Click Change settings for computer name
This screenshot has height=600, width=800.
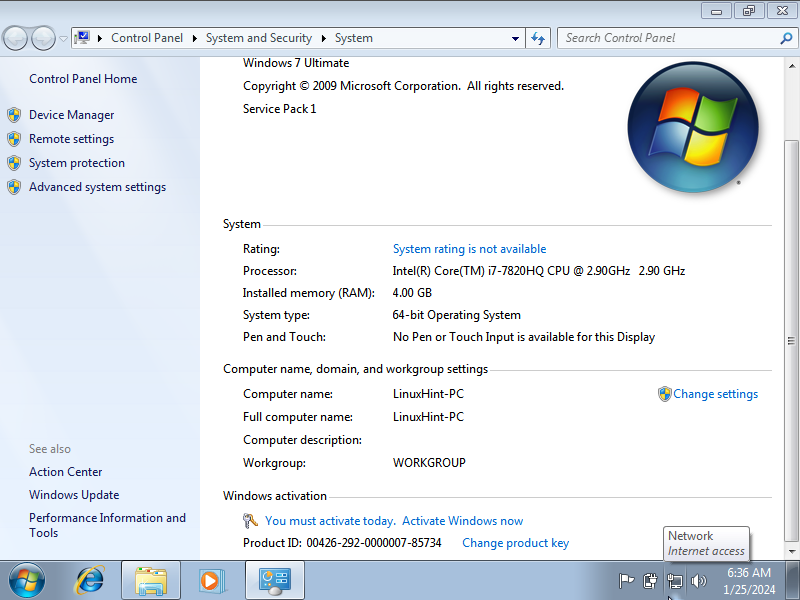715,394
